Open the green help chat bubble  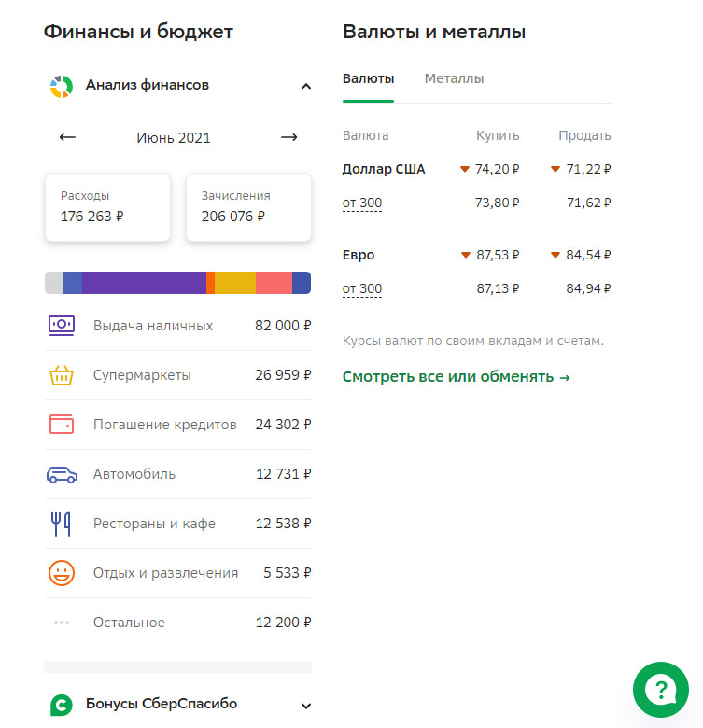click(661, 690)
